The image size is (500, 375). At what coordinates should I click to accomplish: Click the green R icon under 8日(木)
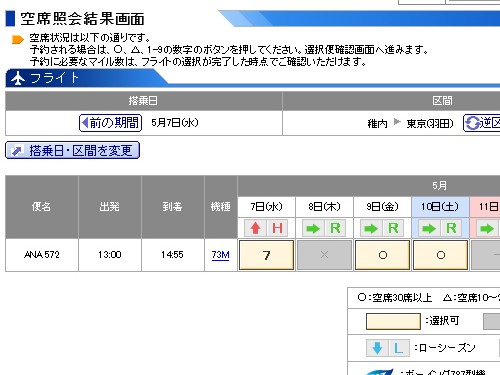tap(335, 228)
